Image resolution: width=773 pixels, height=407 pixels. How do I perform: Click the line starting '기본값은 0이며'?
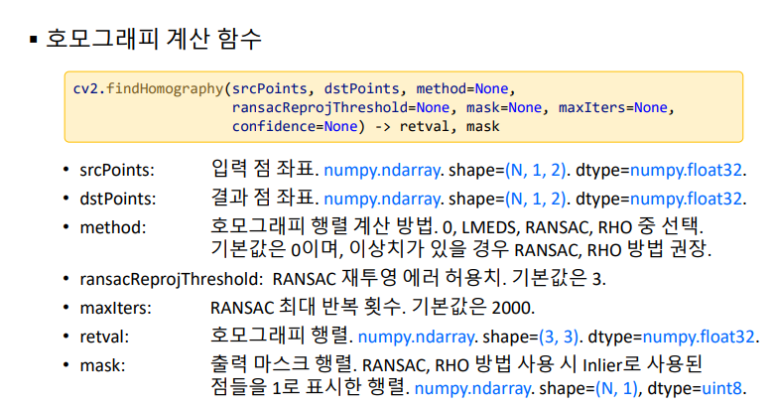pyautogui.click(x=461, y=249)
